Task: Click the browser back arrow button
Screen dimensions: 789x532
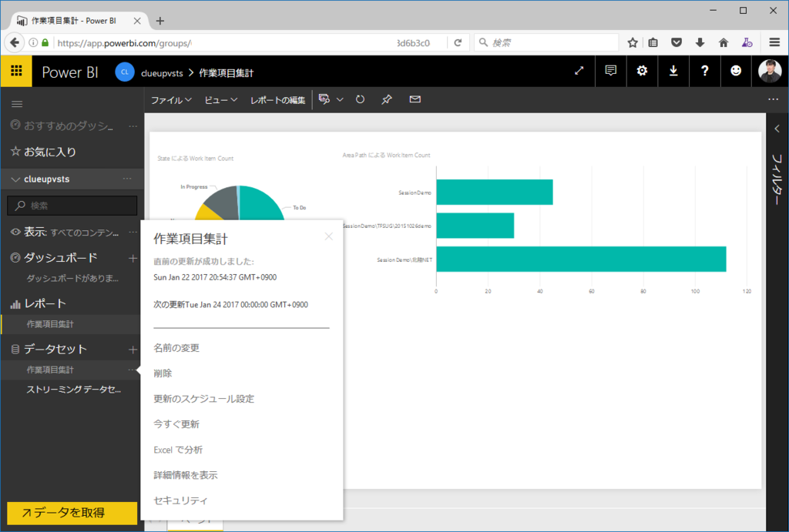Action: (x=14, y=43)
